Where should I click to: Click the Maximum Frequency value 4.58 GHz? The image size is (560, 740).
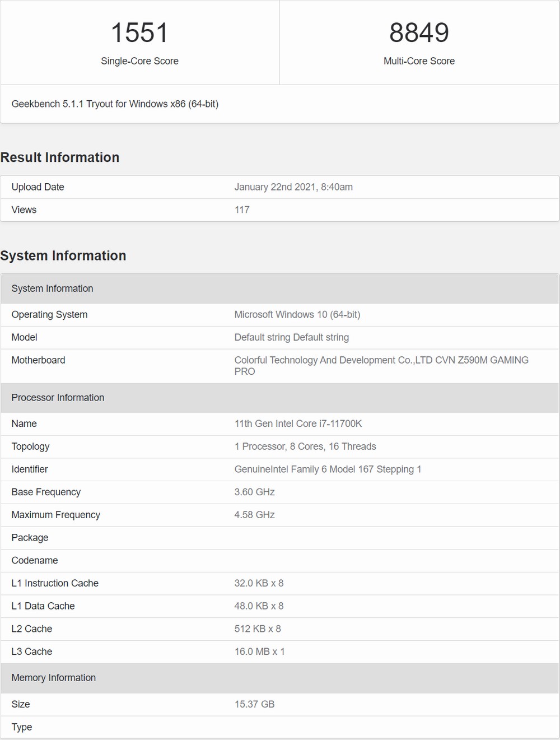click(x=254, y=515)
